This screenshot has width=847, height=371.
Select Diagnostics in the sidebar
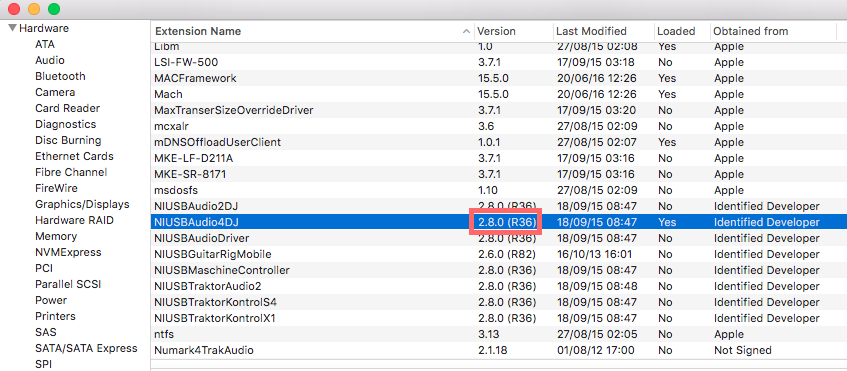[x=65, y=124]
